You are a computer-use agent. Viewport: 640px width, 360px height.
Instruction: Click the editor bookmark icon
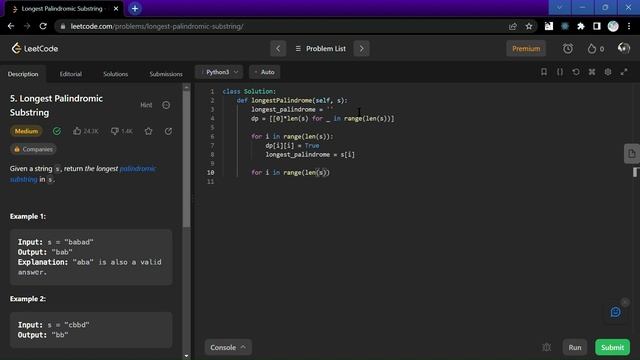pos(544,72)
